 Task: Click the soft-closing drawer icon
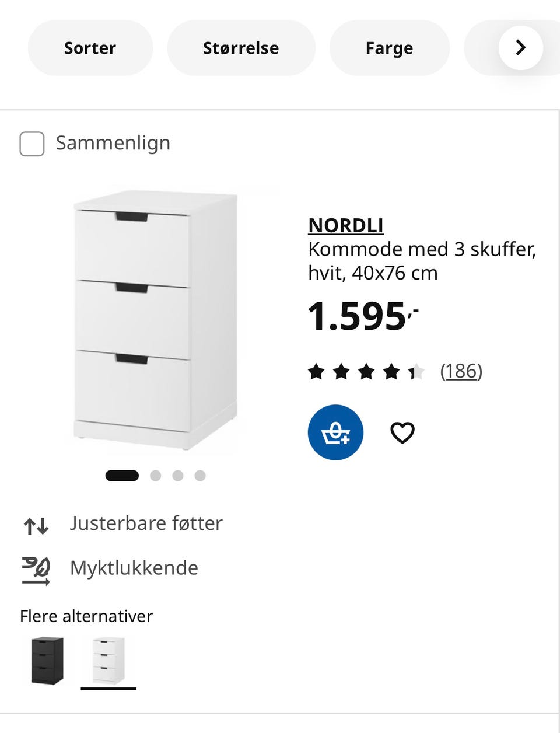tap(36, 571)
